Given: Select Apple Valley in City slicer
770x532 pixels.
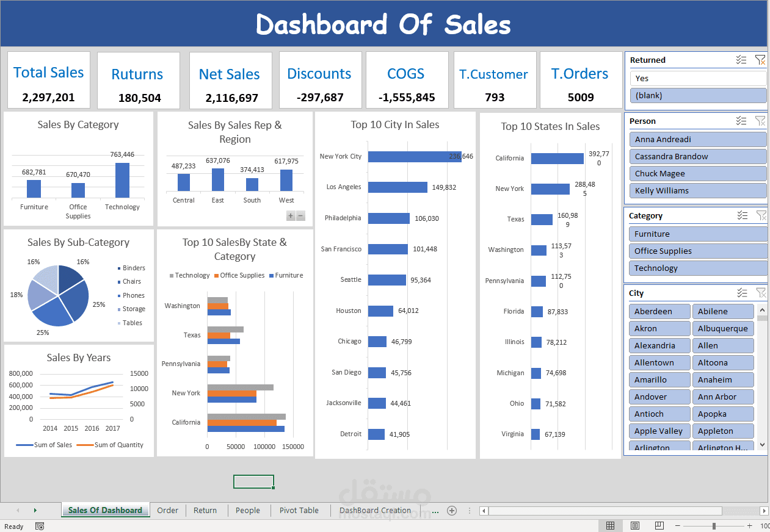Looking at the screenshot, I should (x=659, y=431).
